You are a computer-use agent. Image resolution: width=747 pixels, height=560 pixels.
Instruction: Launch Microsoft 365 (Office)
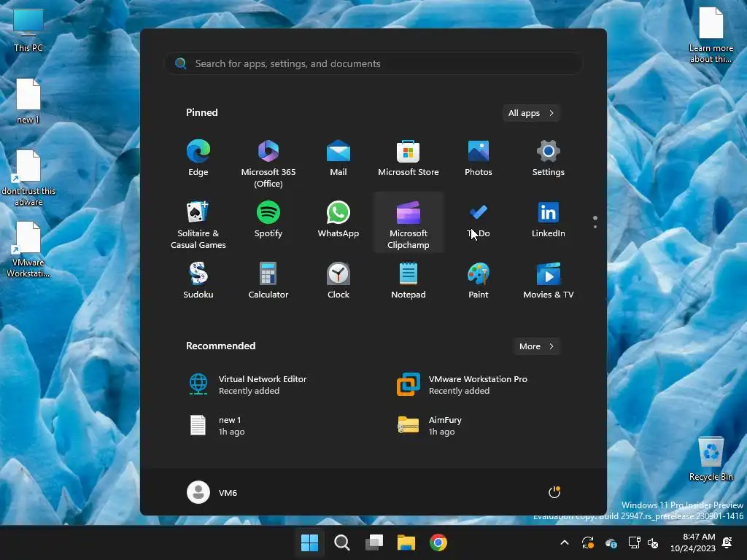point(268,164)
